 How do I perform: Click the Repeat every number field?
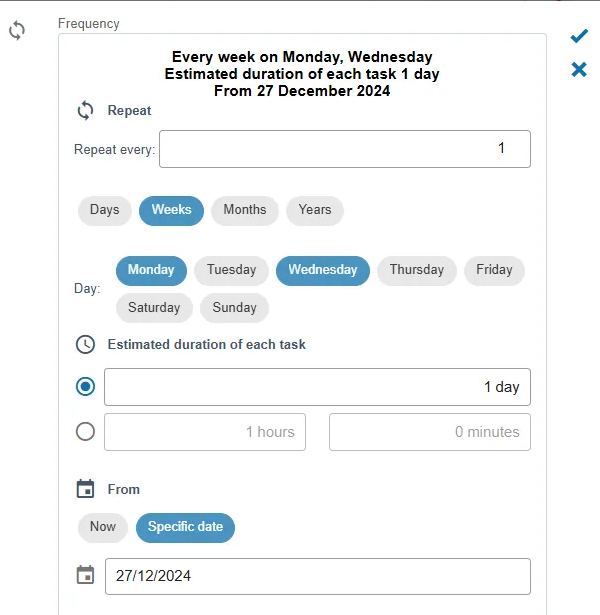(345, 149)
